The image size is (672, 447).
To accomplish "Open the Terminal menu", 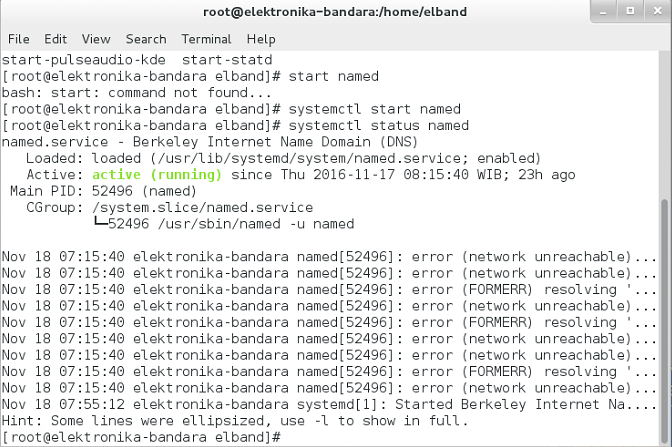I will click(206, 39).
